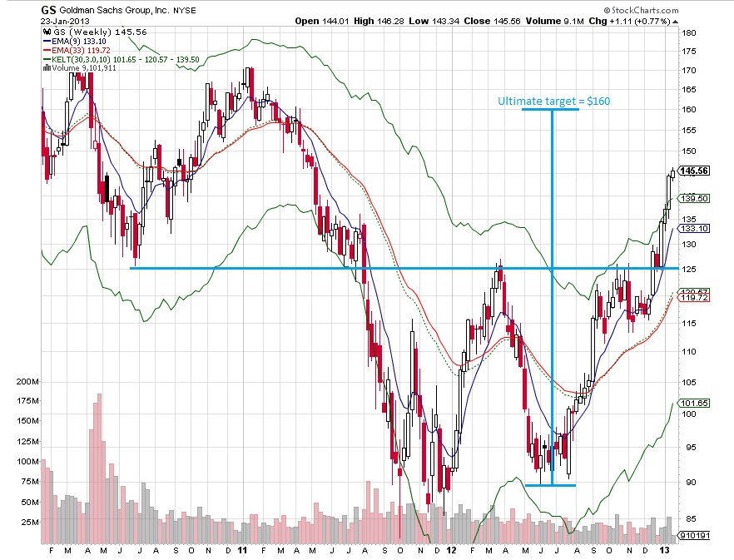Click the 133.10 blue flag on the price axis
Image resolution: width=734 pixels, height=560 pixels.
point(694,229)
